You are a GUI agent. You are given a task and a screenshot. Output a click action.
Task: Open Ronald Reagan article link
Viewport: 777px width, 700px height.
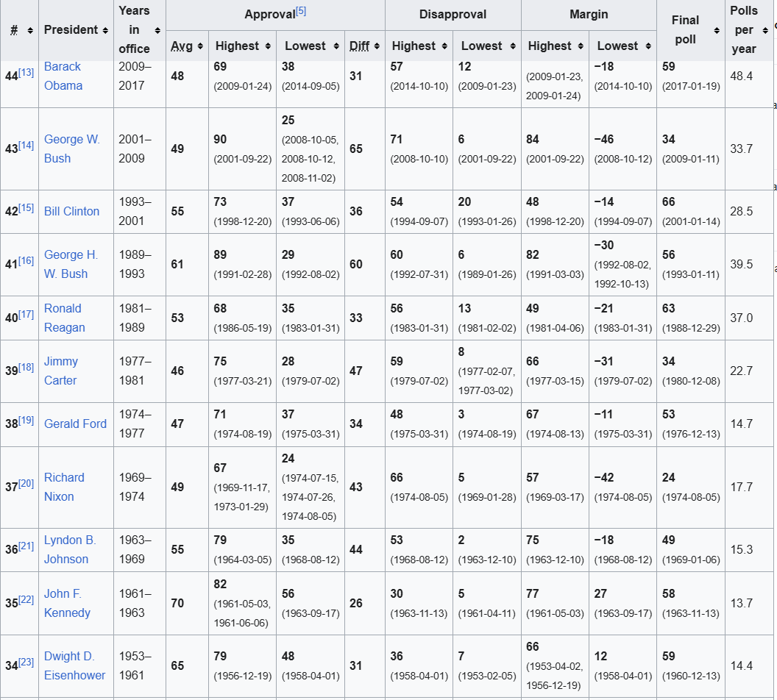(x=65, y=318)
